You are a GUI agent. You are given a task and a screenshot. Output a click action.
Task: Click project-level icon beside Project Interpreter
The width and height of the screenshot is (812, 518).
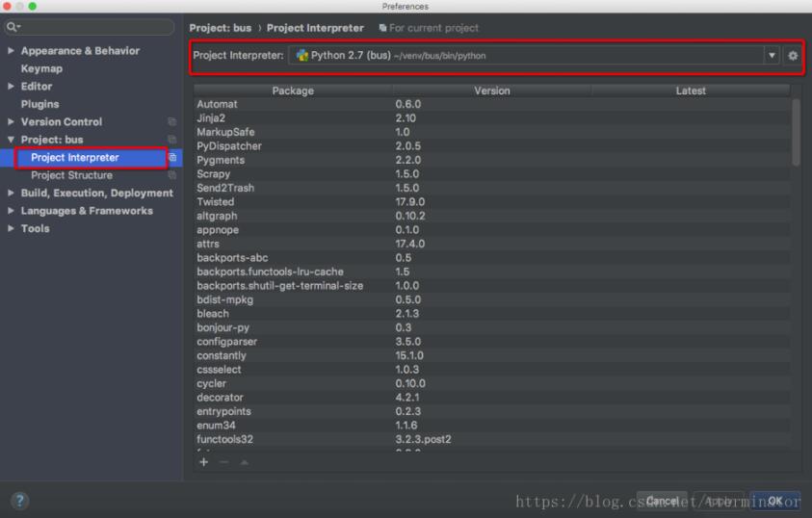tap(173, 157)
